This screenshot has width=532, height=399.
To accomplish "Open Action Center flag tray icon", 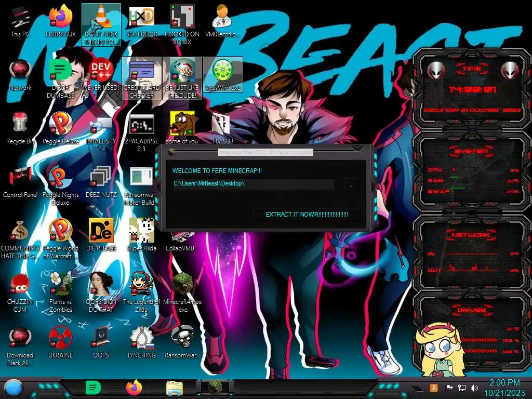I will [449, 388].
